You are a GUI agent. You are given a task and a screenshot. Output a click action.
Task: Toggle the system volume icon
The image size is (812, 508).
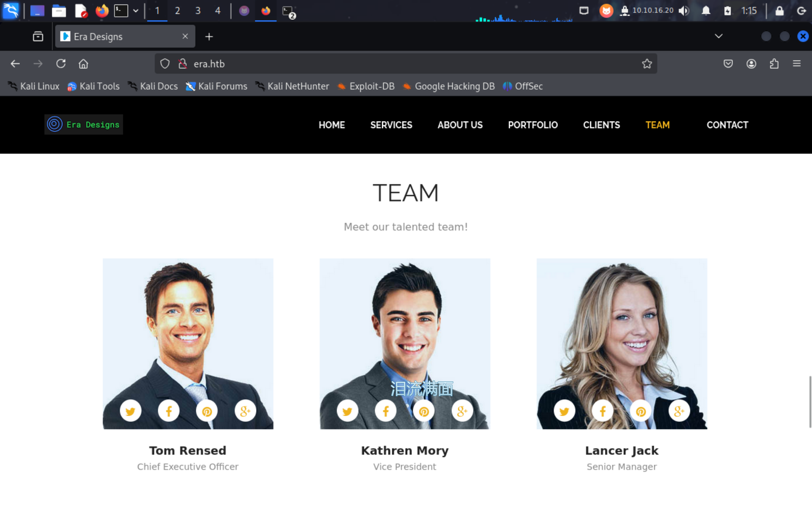(x=684, y=11)
